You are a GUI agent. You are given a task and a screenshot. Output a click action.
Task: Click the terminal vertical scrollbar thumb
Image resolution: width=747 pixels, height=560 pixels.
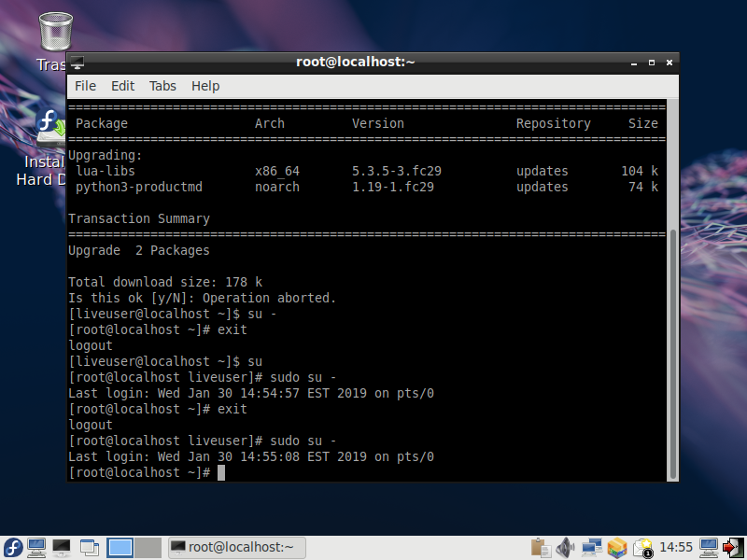672,355
